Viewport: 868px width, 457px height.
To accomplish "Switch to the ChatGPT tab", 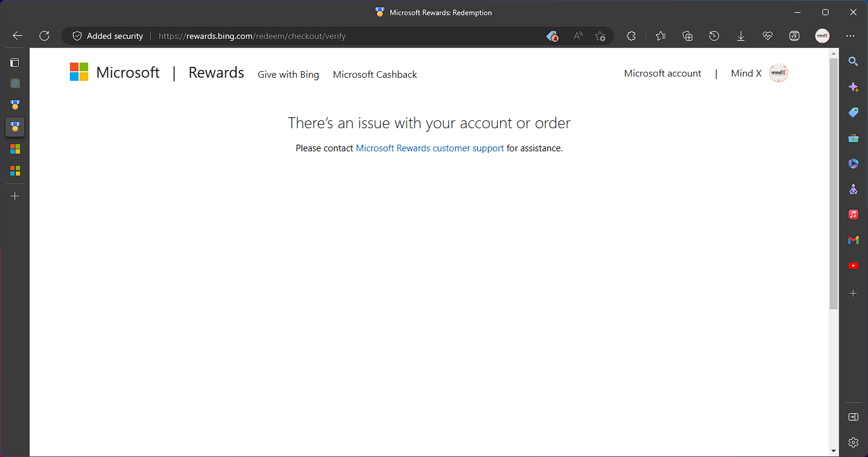I will tap(15, 83).
